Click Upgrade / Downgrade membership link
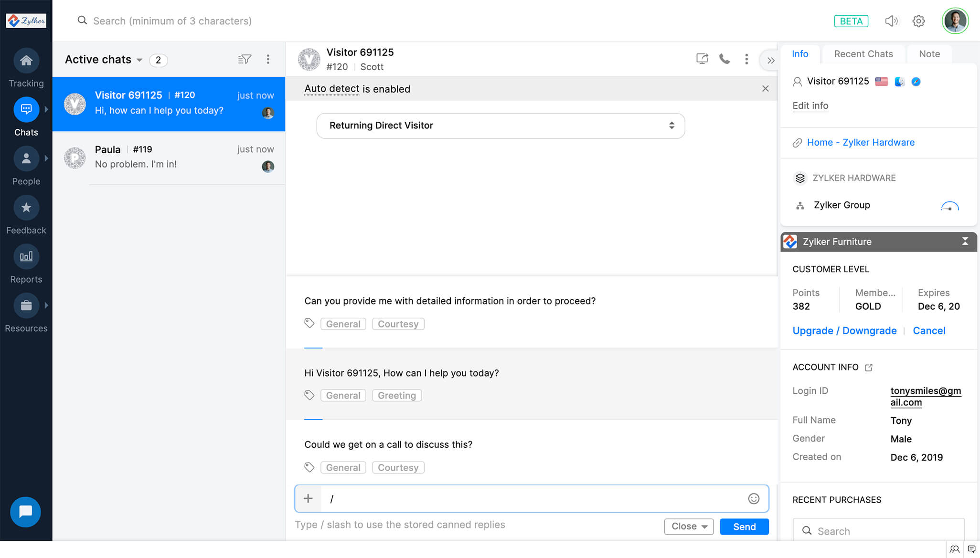This screenshot has width=980, height=558. pyautogui.click(x=844, y=330)
